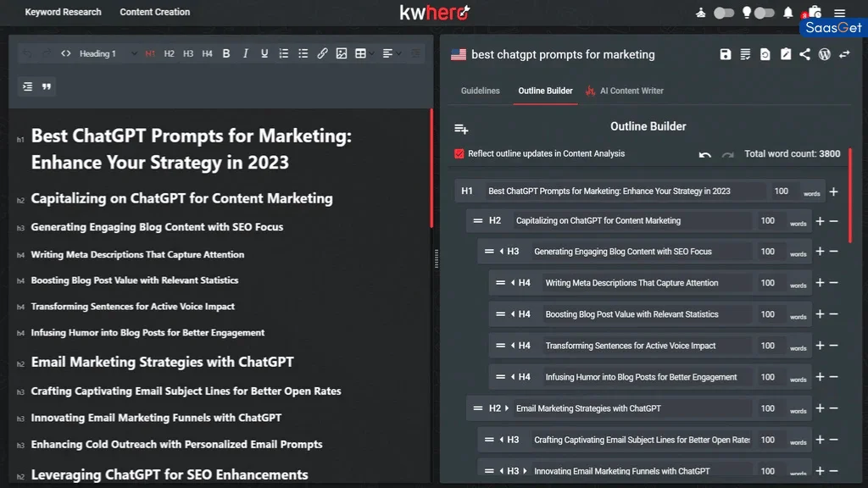Viewport: 868px width, 488px height.
Task: Click the Total word count: 3800 label
Action: point(793,154)
